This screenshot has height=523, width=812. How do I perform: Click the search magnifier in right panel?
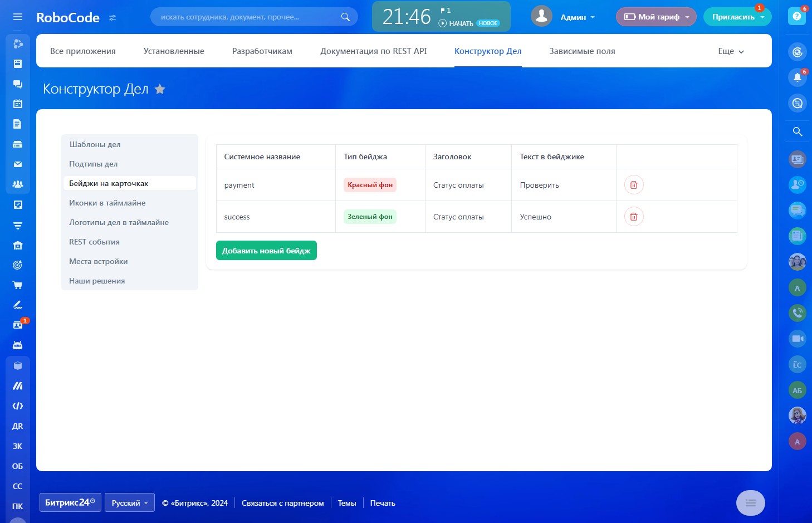tap(797, 131)
